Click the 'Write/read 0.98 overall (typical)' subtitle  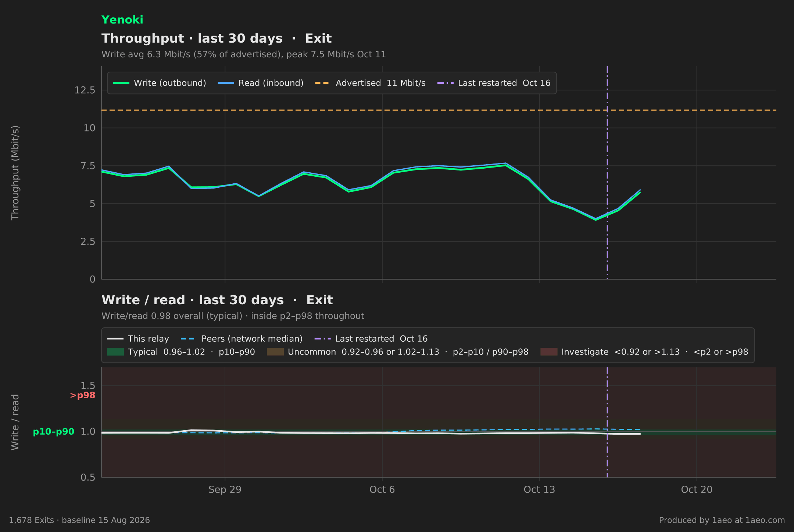(233, 316)
